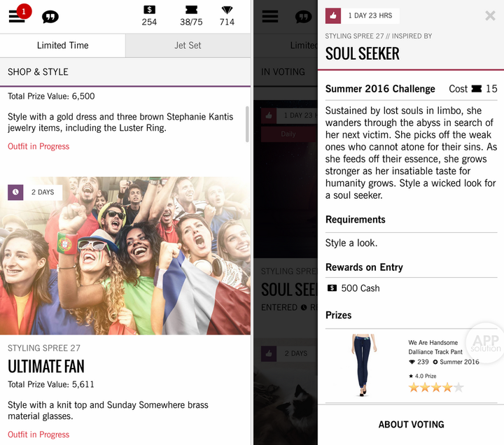Image resolution: width=504 pixels, height=445 pixels.
Task: Tap the Ultimate Fan challenge title
Action: click(x=46, y=366)
